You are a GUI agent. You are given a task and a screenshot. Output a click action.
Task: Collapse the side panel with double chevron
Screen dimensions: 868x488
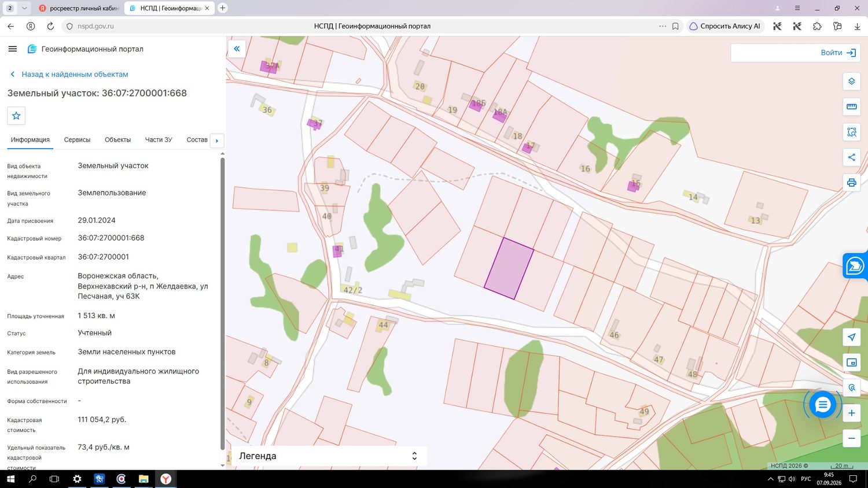[237, 49]
